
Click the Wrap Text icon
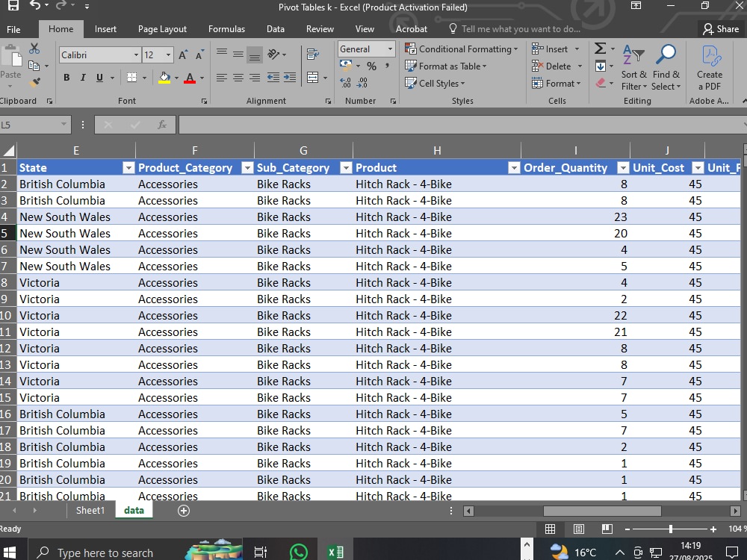click(312, 55)
